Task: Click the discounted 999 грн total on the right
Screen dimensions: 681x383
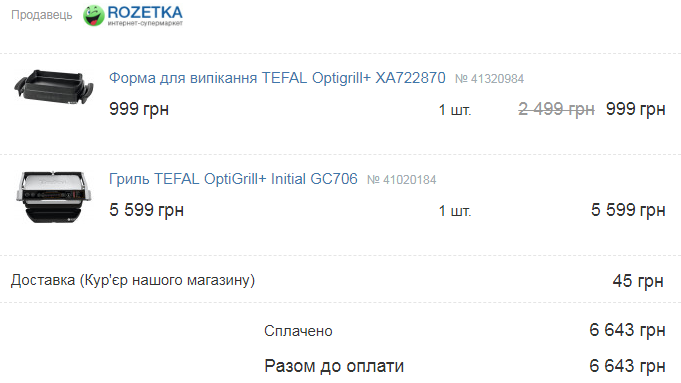Action: tap(636, 109)
